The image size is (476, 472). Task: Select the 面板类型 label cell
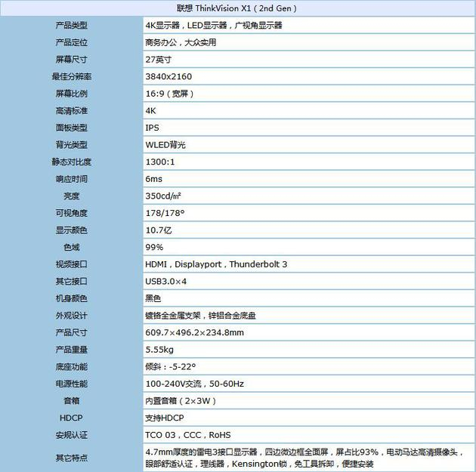71,128
